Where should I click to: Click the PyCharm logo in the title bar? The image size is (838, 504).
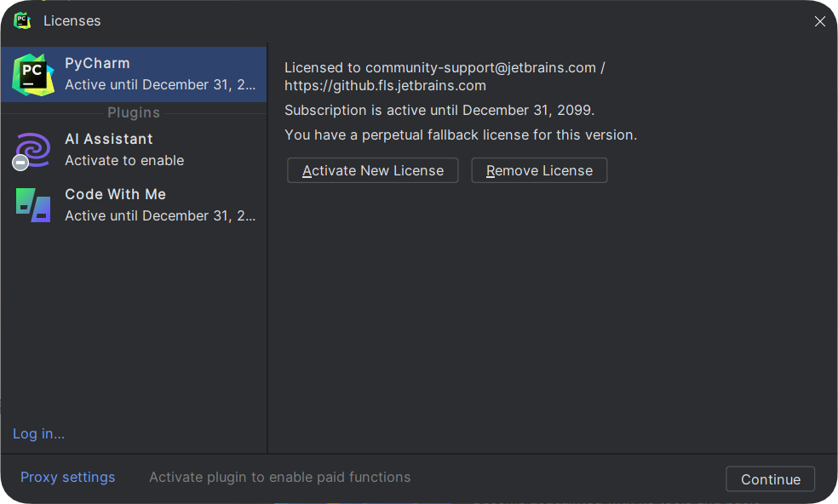pos(23,20)
